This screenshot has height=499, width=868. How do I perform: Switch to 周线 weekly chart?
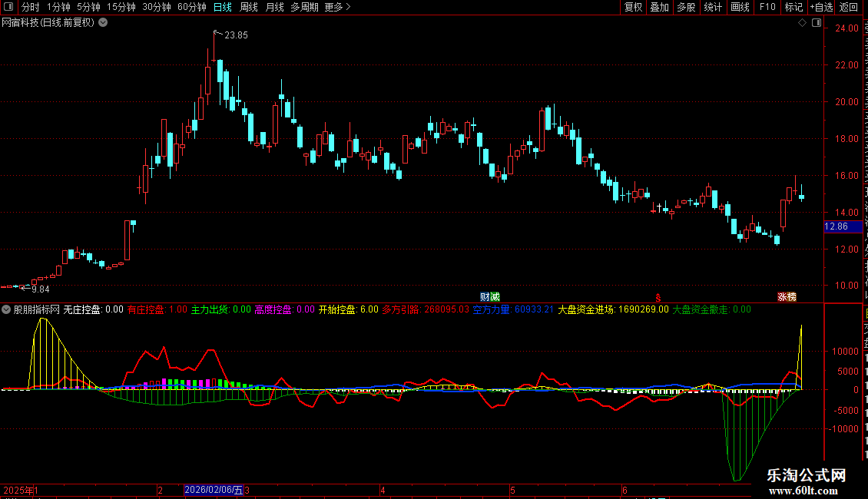(249, 7)
